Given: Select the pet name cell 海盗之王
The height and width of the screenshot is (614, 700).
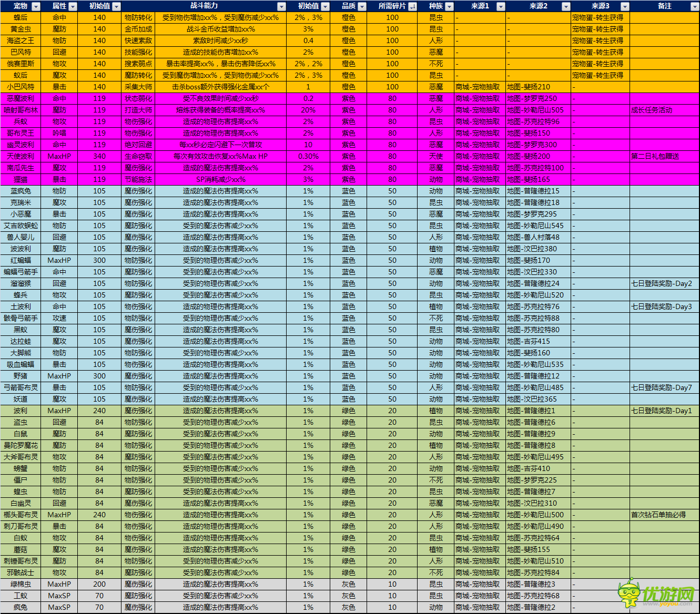Looking at the screenshot, I should coord(21,40).
